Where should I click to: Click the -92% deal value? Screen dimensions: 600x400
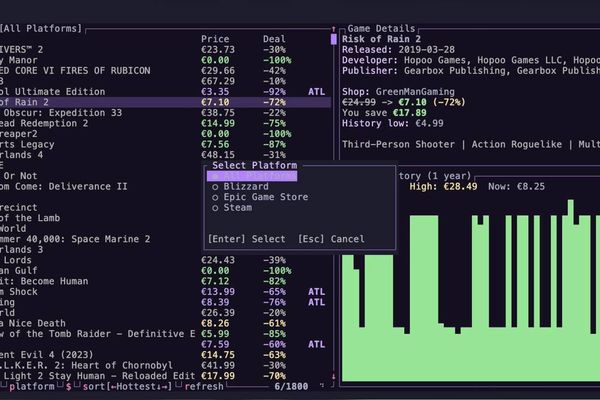(274, 92)
